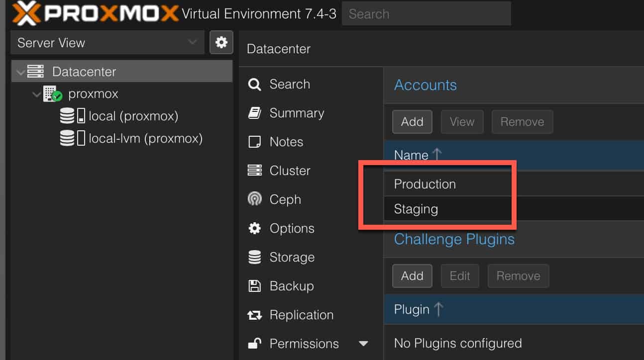644x360 pixels.
Task: Click Add under Challenge Plugins
Action: pos(412,276)
